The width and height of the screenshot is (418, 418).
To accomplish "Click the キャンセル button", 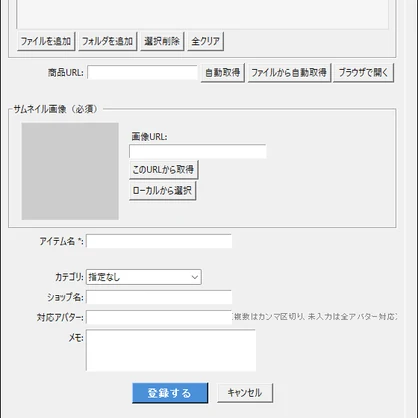I will (x=245, y=393).
